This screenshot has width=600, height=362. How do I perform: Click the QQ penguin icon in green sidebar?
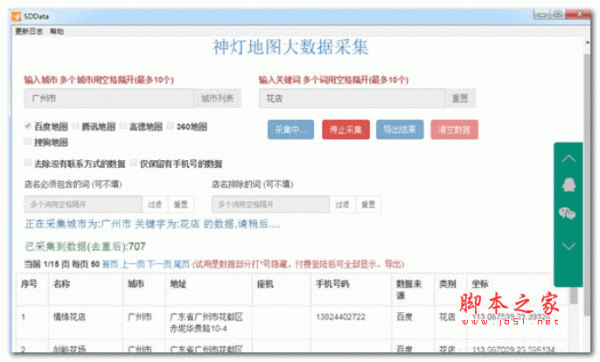(x=569, y=185)
